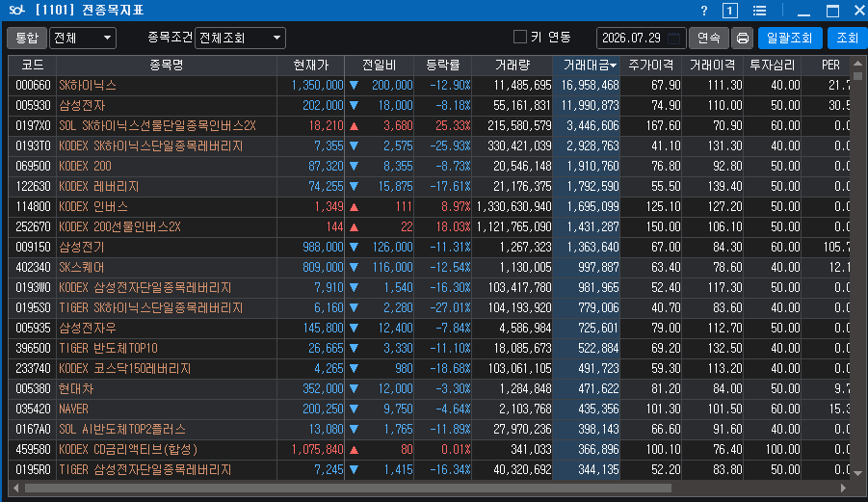Select the TIGER 반도체TOP10 row name
The width and height of the screenshot is (868, 502).
pos(109,348)
